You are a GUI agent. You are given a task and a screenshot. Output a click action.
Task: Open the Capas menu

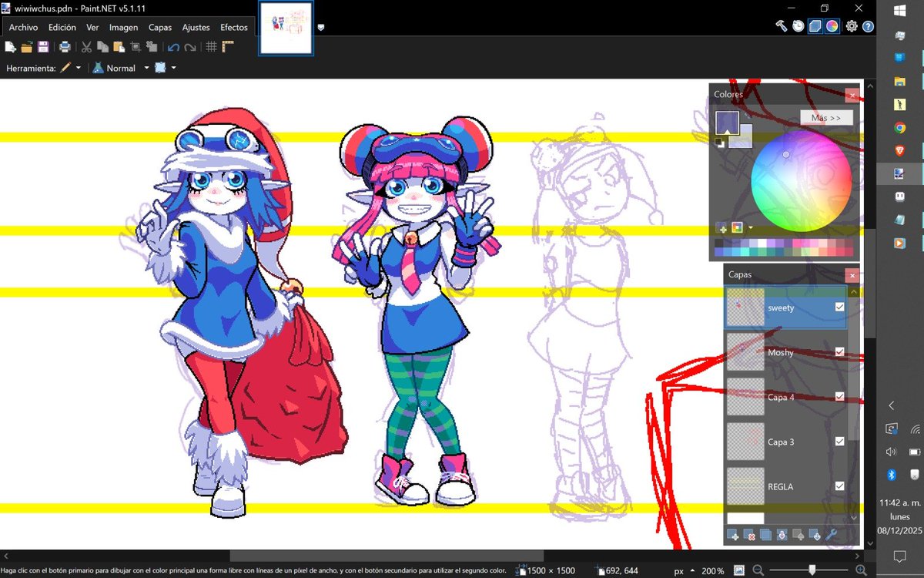(x=159, y=26)
